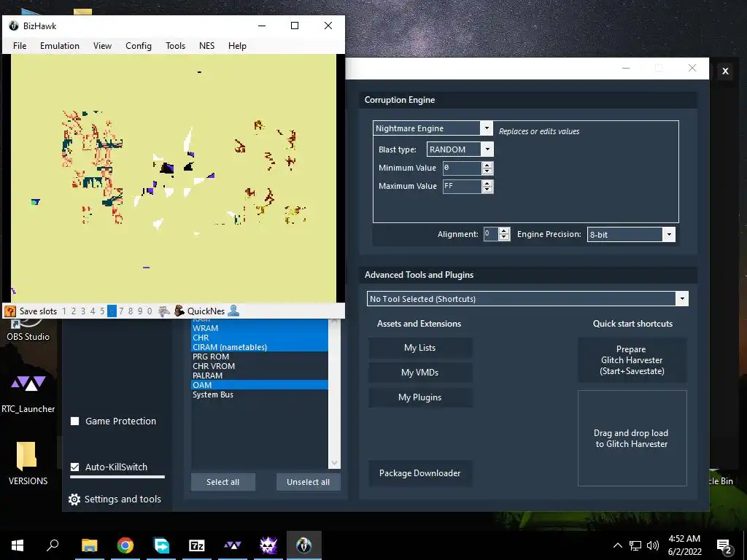This screenshot has height=560, width=747.
Task: Select save slot 5
Action: coord(102,311)
